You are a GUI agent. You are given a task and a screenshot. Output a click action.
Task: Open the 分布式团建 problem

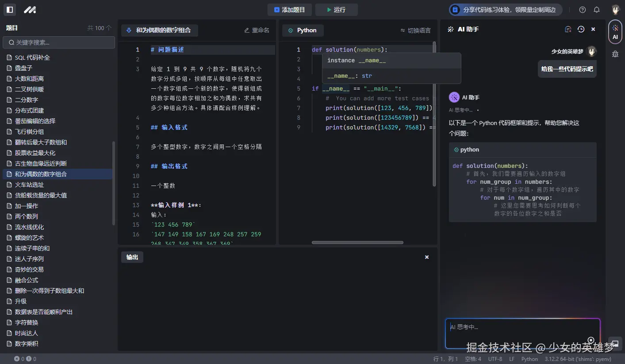58,110
